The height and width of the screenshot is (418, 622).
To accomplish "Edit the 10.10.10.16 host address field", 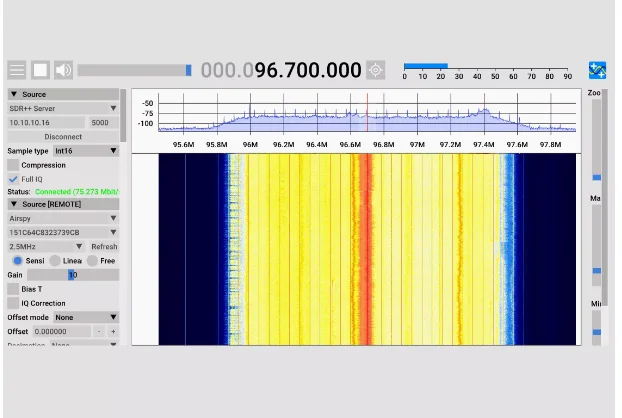I will pyautogui.click(x=46, y=123).
